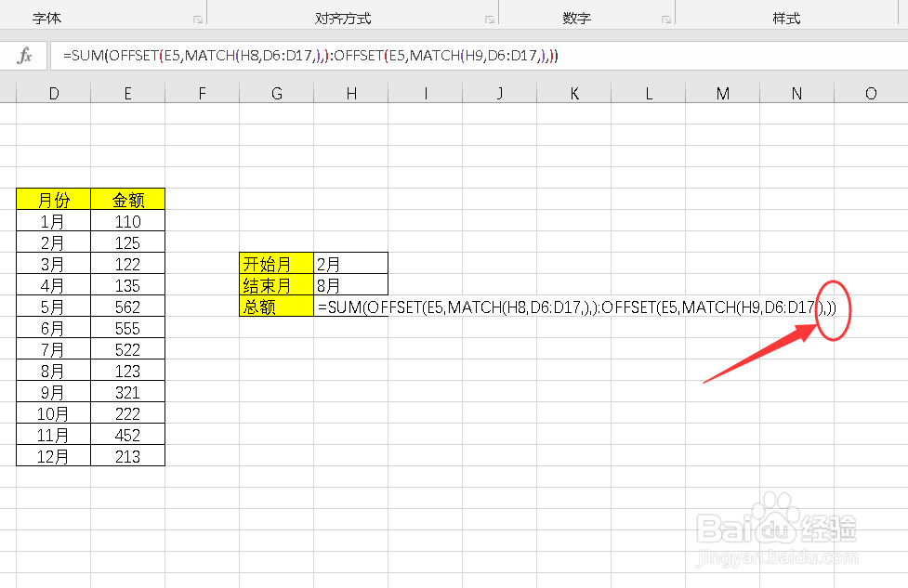Select the 12月 cell
The height and width of the screenshot is (588, 908).
[x=53, y=456]
